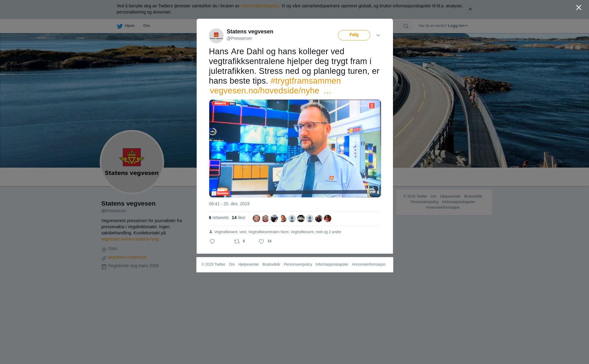Like the tweet with the heart icon

pyautogui.click(x=261, y=241)
